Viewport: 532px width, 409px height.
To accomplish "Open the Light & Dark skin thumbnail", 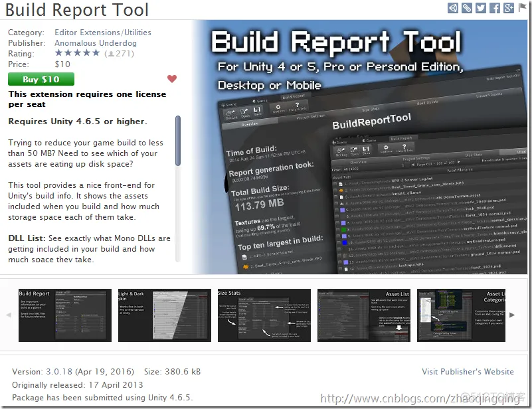I will tap(165, 315).
